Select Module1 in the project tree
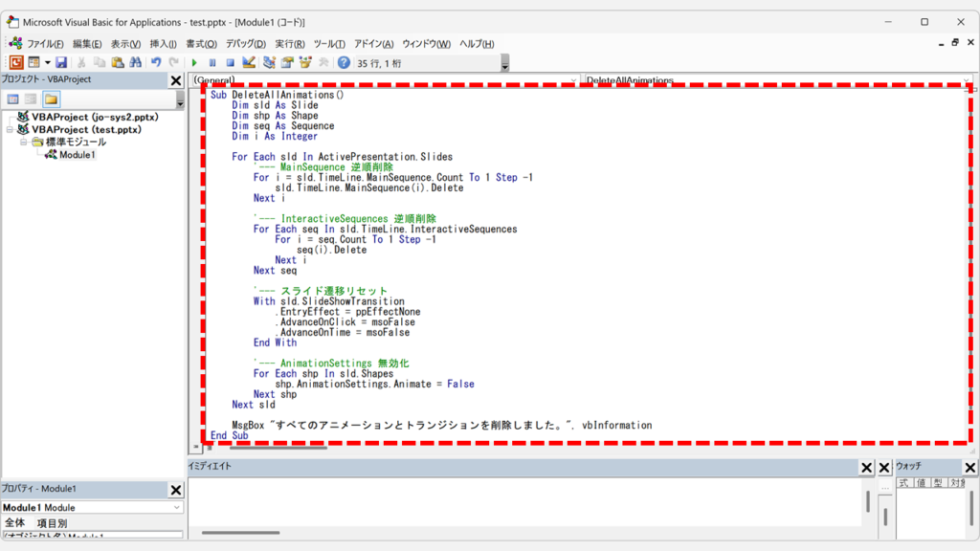Image resolution: width=980 pixels, height=551 pixels. tap(77, 154)
